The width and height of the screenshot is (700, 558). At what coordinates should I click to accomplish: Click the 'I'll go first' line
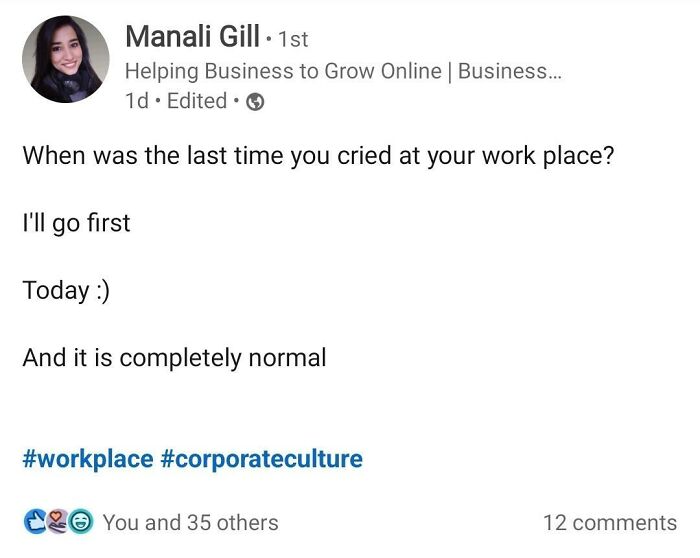point(77,223)
